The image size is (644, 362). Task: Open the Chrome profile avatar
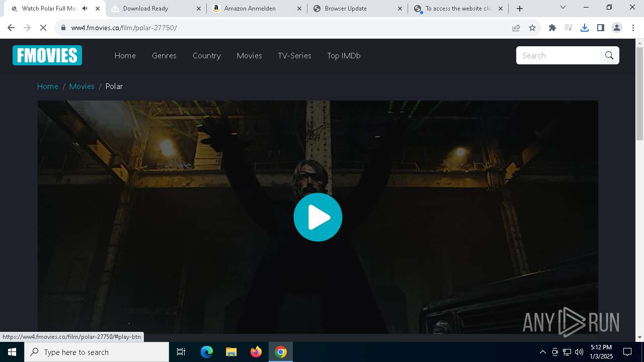coord(617,28)
